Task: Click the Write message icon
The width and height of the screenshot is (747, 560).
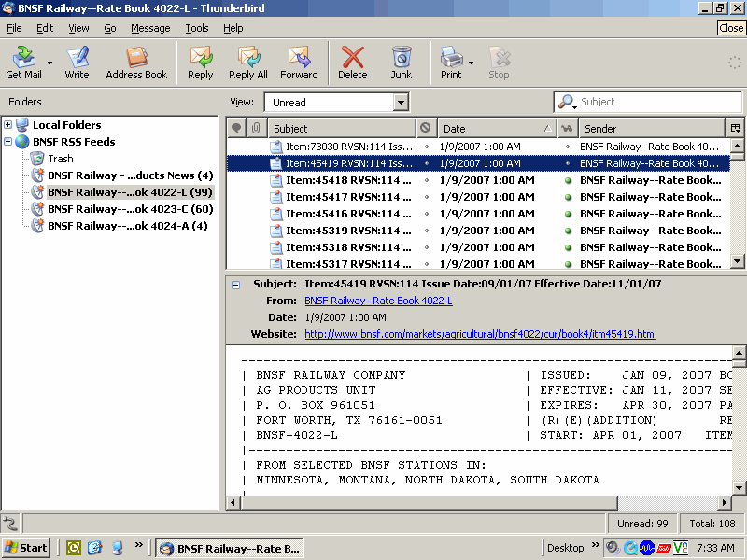Action: (77, 63)
